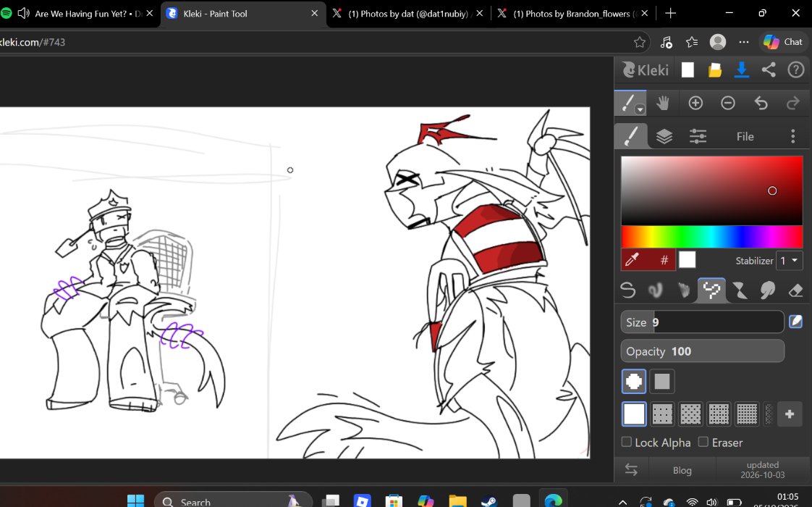812x507 pixels.
Task: Open a new browser tab
Action: pos(670,14)
